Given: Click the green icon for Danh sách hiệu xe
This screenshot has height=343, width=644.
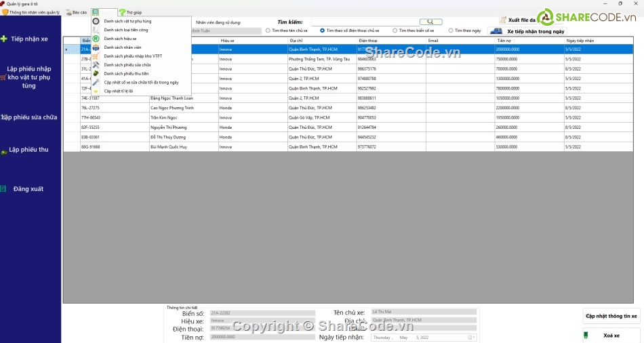Looking at the screenshot, I should click(x=96, y=39).
